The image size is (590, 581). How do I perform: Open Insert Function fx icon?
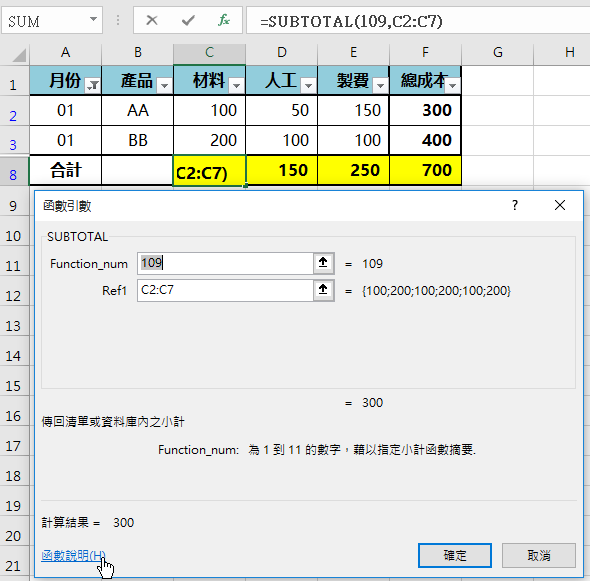[x=224, y=20]
